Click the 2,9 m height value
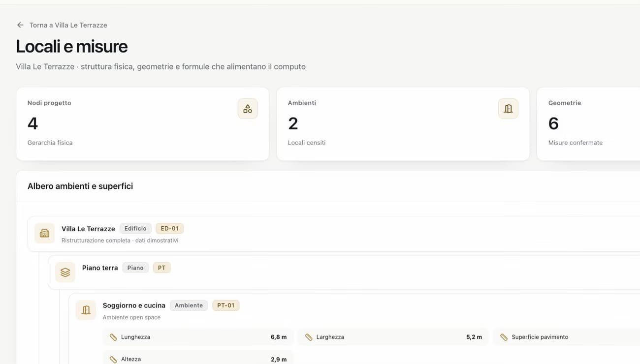 click(279, 360)
